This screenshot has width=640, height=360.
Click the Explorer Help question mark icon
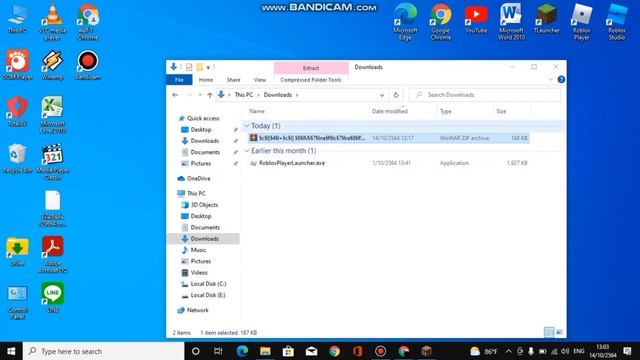point(561,80)
